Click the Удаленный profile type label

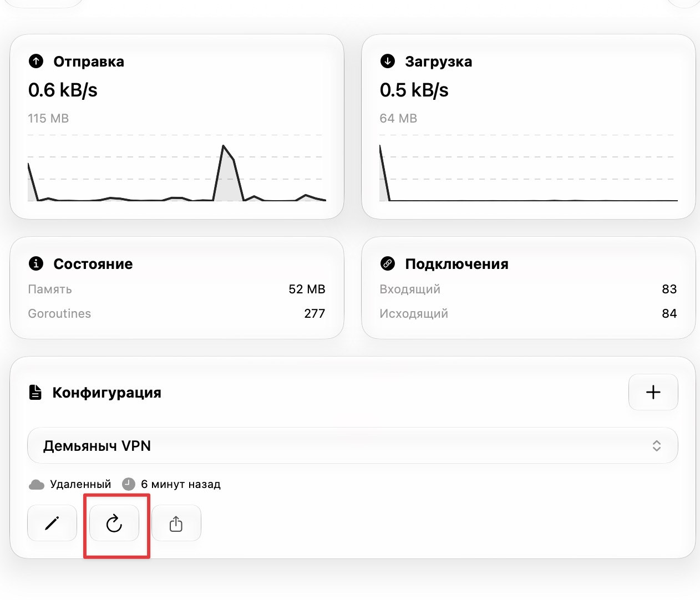pos(80,485)
